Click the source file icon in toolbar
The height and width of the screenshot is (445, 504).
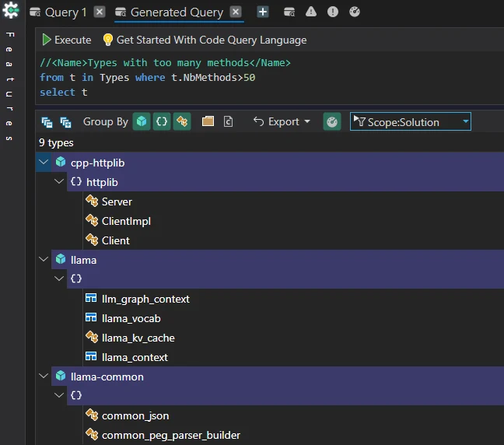(228, 121)
